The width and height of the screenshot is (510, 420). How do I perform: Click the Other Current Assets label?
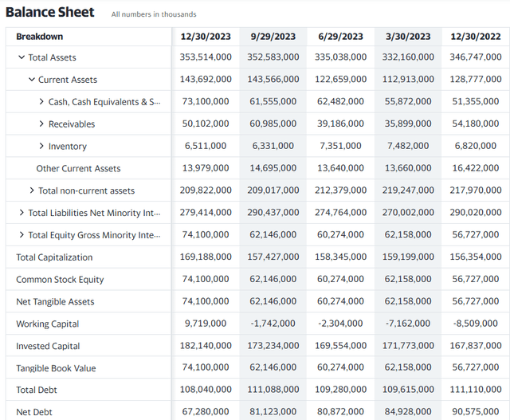78,168
